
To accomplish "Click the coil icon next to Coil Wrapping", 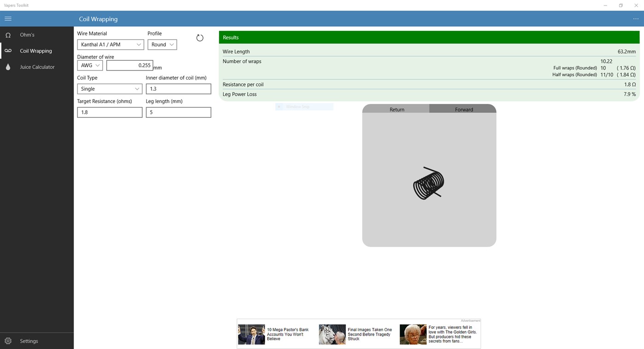I will point(8,51).
